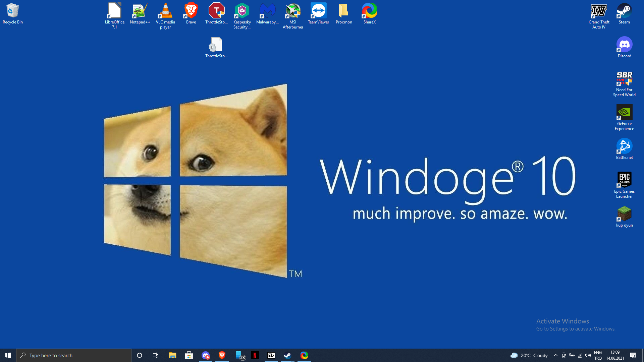Select the Epic Games Launcher icon
Viewport: 644px width, 362px height.
[624, 185]
